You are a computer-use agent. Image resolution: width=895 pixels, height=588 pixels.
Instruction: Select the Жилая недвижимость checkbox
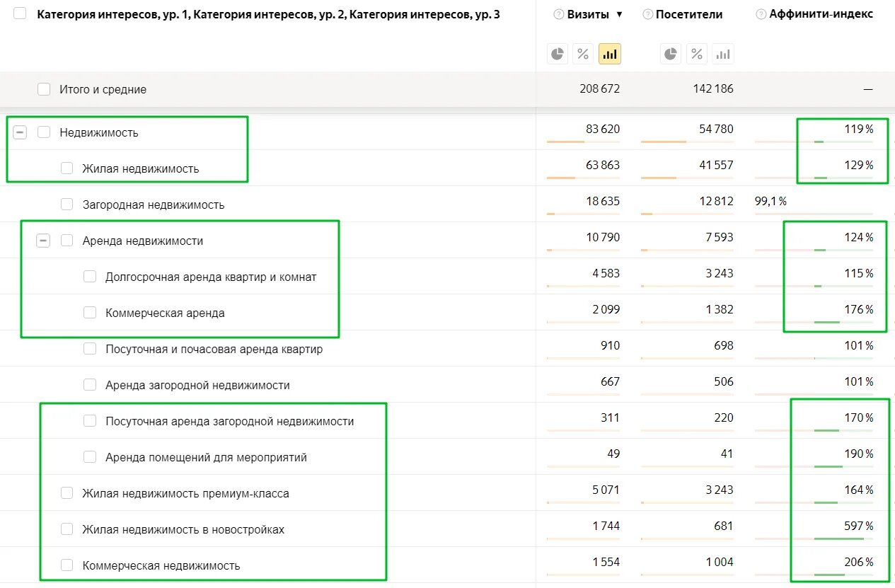tap(67, 168)
